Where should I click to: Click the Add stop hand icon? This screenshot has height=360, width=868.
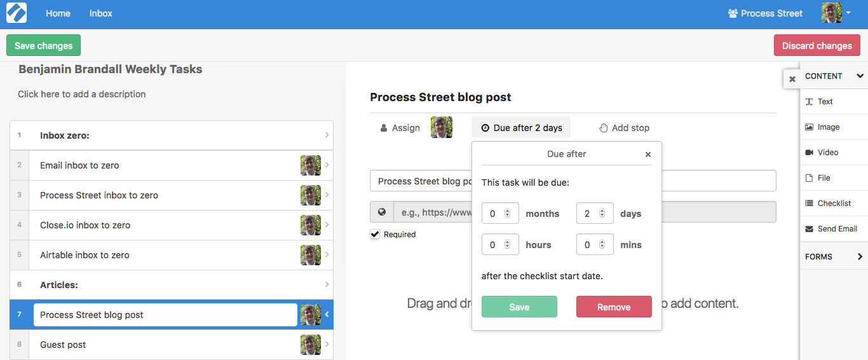(x=604, y=128)
